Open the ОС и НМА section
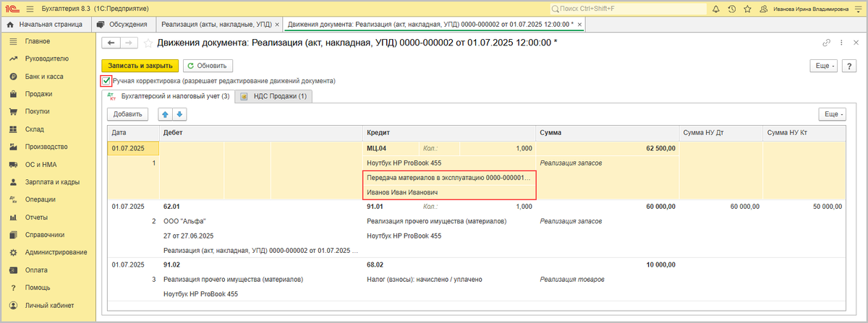 pos(41,165)
